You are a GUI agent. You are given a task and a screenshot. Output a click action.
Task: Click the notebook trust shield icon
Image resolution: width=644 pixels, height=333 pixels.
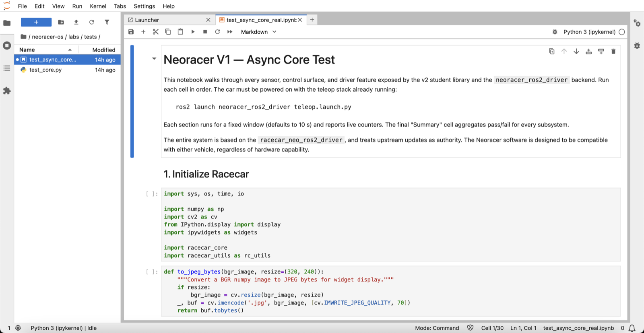[470, 328]
